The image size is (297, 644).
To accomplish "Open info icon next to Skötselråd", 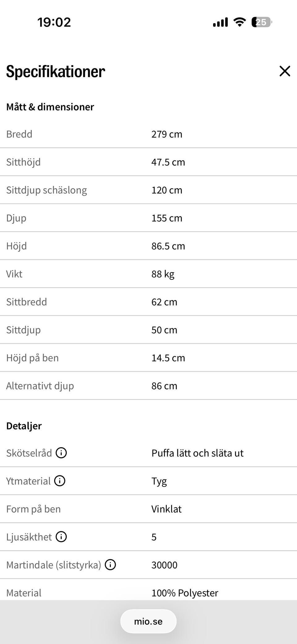I will tap(61, 453).
